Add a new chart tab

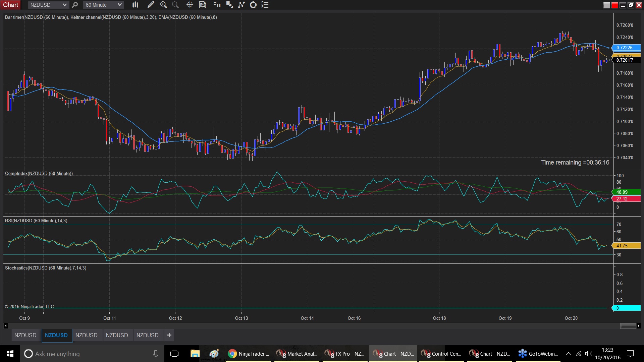[169, 335]
